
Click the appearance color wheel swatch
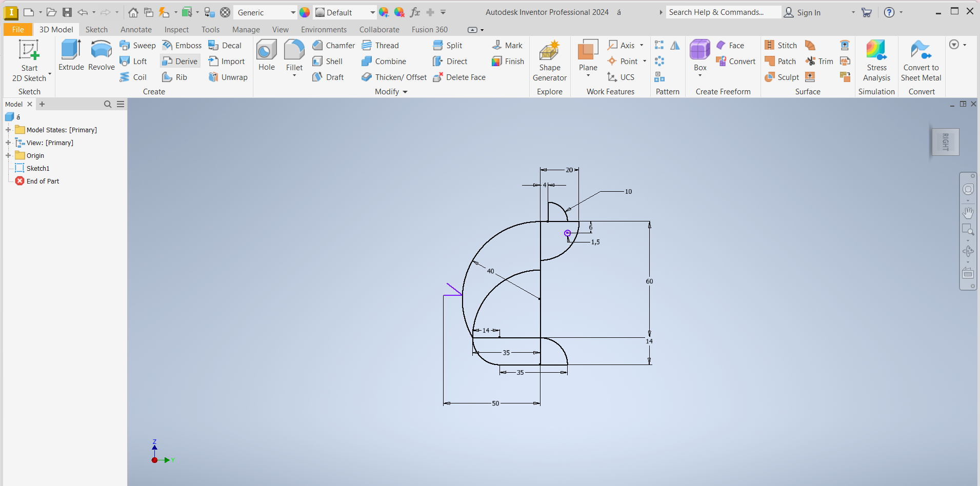pyautogui.click(x=305, y=12)
